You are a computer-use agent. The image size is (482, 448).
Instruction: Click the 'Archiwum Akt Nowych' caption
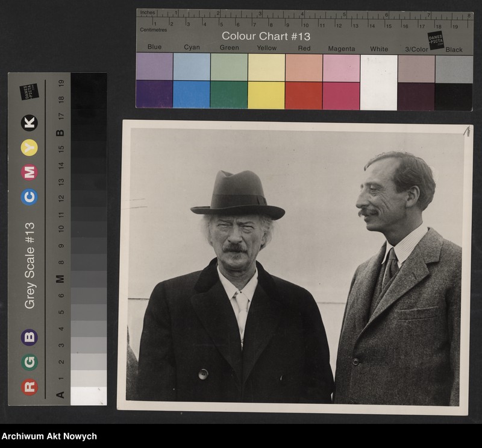click(49, 437)
